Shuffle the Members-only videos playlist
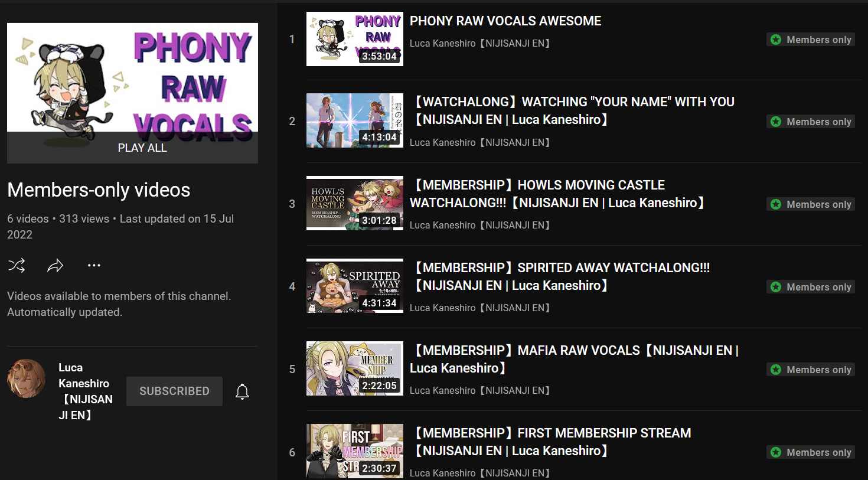The height and width of the screenshot is (480, 868). point(17,266)
